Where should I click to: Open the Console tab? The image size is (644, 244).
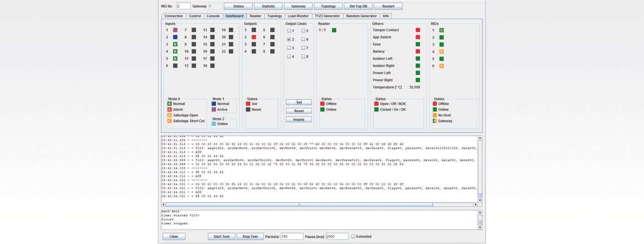coord(213,16)
